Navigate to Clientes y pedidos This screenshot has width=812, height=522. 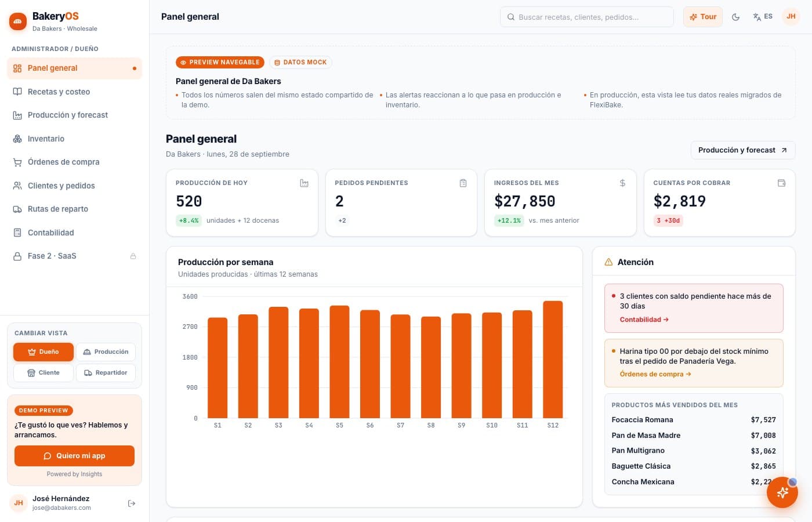[x=74, y=186]
